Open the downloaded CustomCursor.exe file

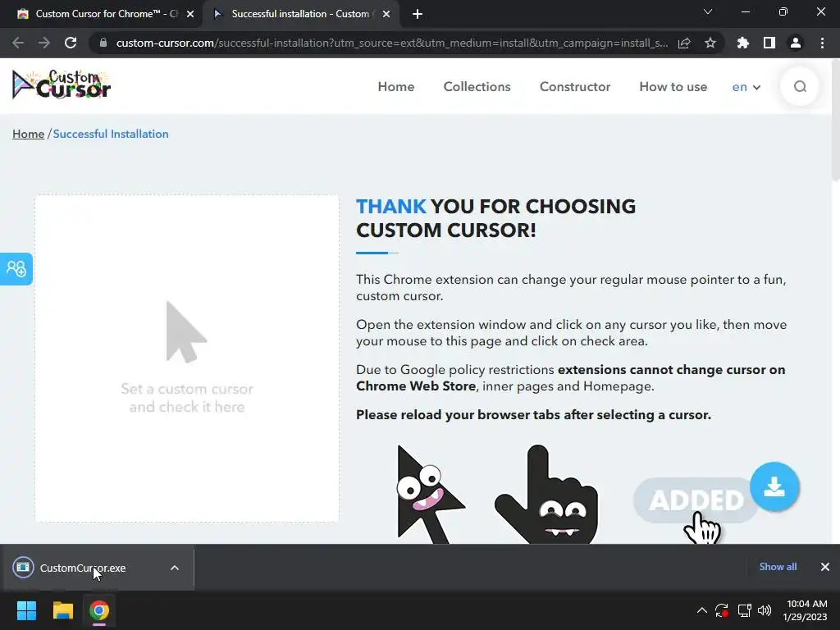coord(83,568)
